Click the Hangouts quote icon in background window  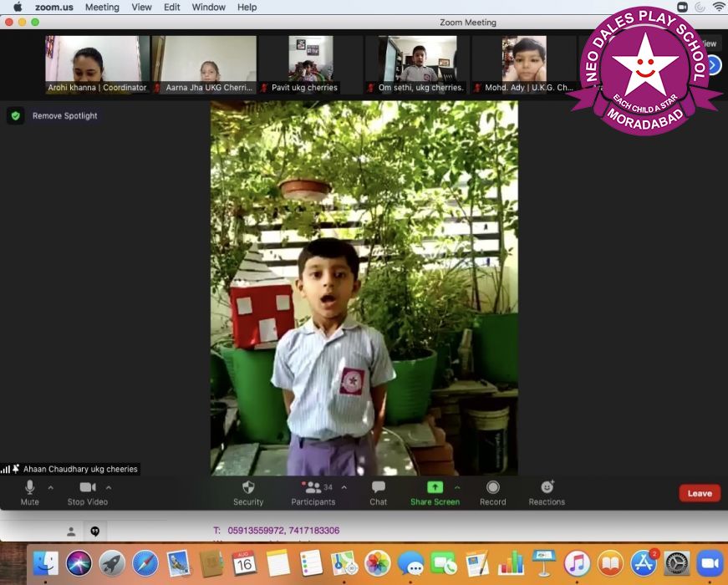tap(94, 532)
